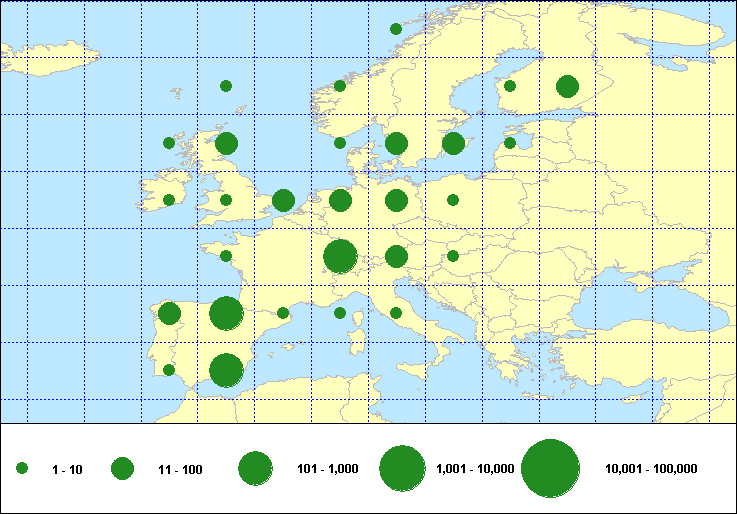Click the small dot over central Italy
Screen dimensions: 737x514
[x=396, y=313]
